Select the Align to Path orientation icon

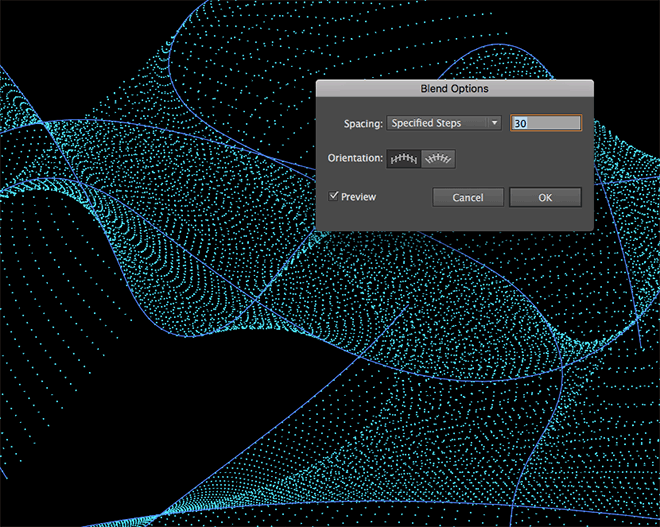[438, 158]
